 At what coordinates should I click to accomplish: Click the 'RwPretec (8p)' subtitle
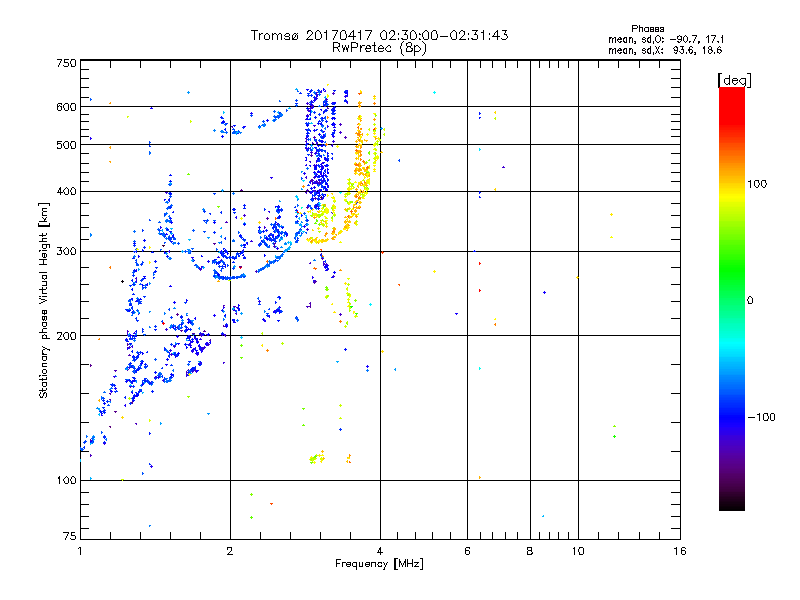379,48
